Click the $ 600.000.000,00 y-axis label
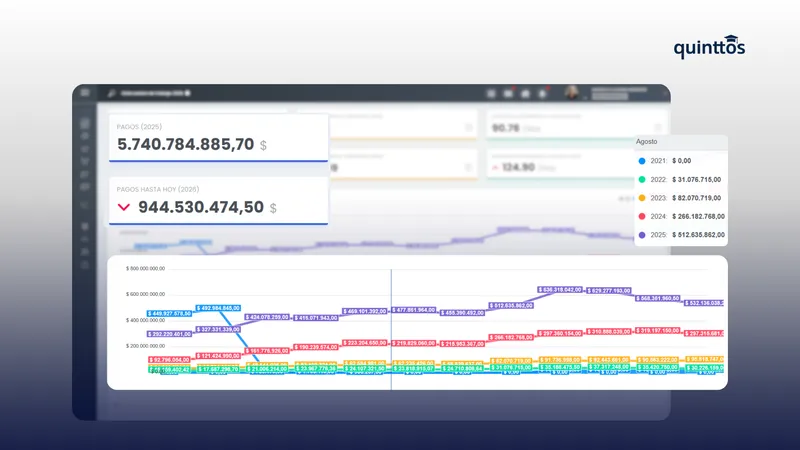The height and width of the screenshot is (450, 800). pyautogui.click(x=145, y=294)
